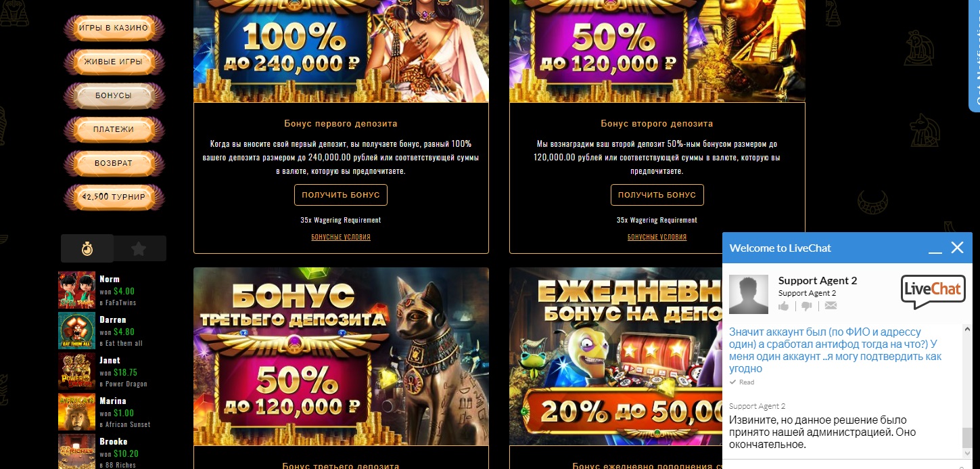Open БОНУСНЫЕ УСЛОВИЯ link under first deposit bonus

tap(341, 237)
